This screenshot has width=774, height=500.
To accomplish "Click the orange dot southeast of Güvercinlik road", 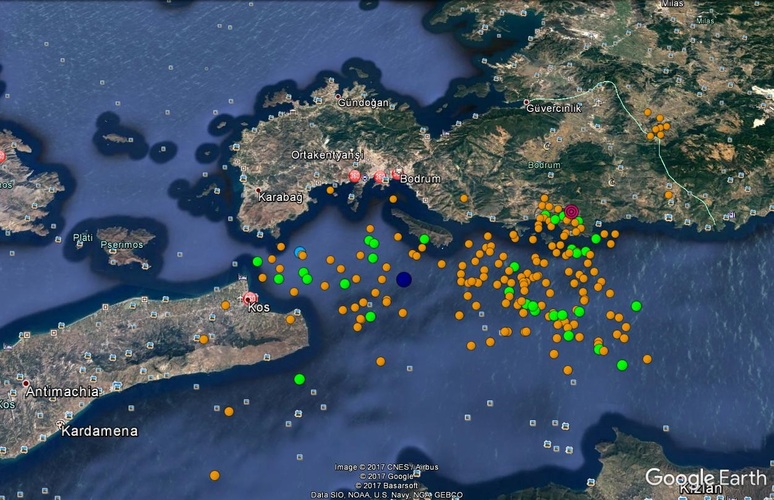I will point(668,195).
